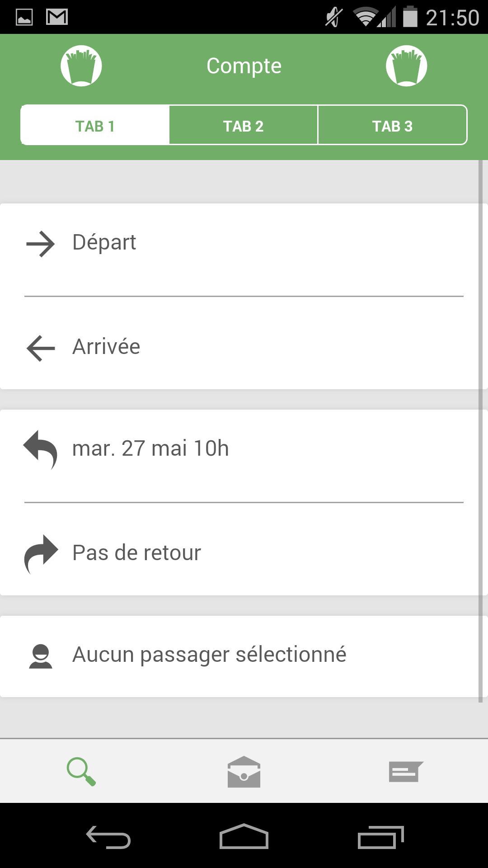This screenshot has height=868, width=488.
Task: Choose the Départ station field
Action: 244,243
